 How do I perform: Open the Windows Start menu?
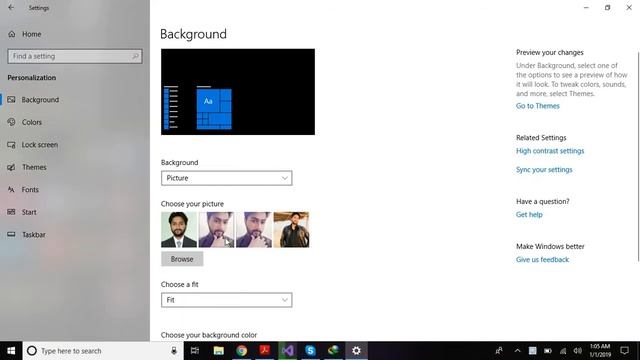pos(11,351)
